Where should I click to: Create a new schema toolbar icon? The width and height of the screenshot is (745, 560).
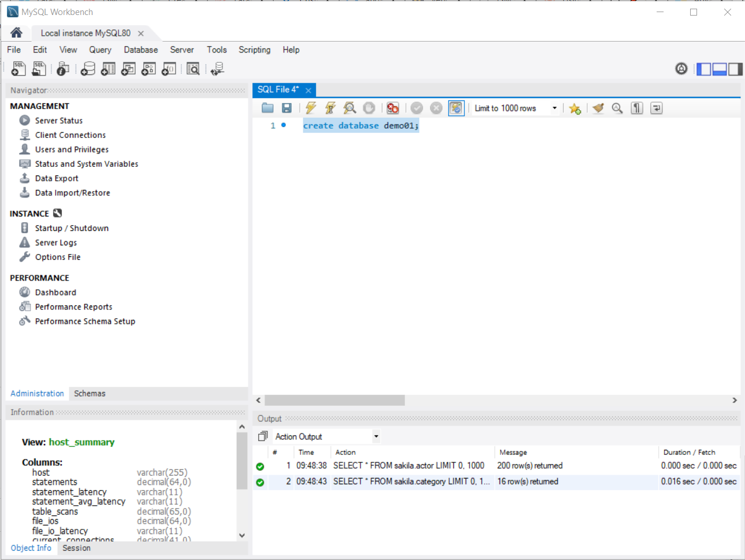pos(88,69)
